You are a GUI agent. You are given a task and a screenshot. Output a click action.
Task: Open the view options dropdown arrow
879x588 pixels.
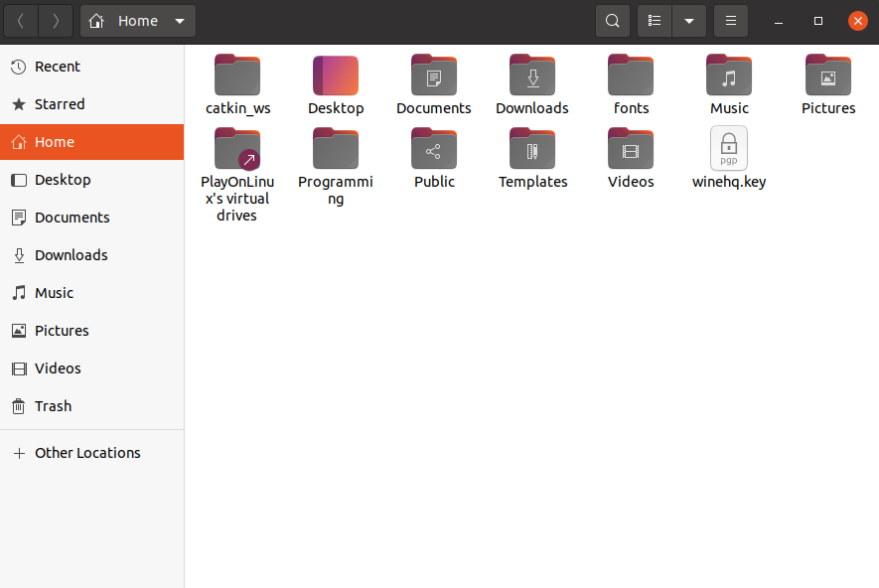point(689,21)
